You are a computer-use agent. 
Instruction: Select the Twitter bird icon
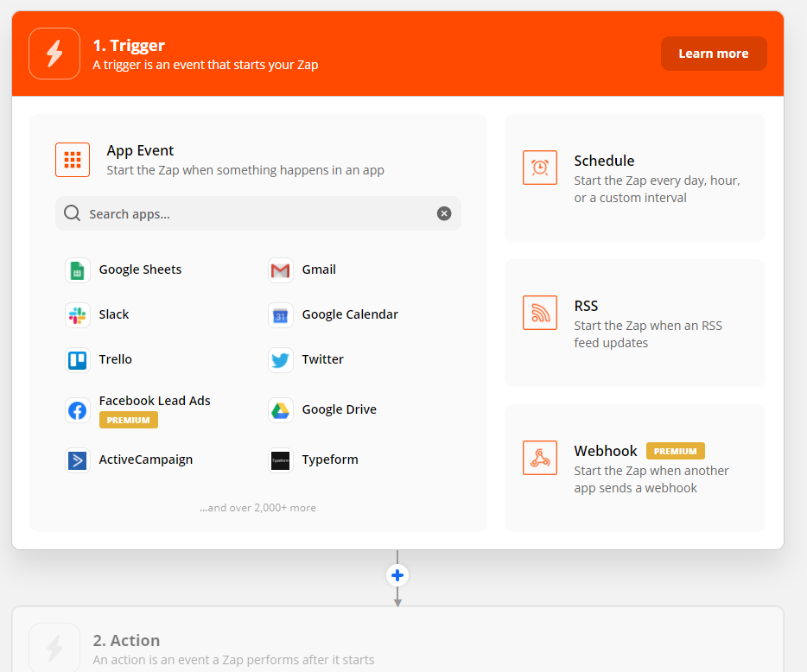(281, 359)
